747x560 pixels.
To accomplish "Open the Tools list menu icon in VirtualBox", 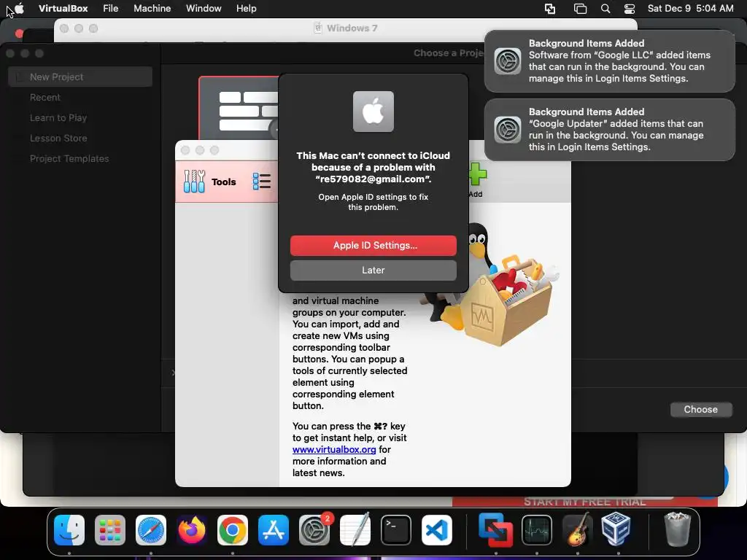I will point(262,182).
